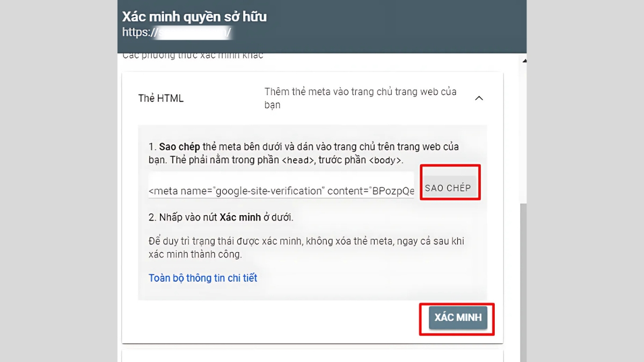
Task: Click the Xác minh quyền sở hữu heading
Action: coord(194,17)
